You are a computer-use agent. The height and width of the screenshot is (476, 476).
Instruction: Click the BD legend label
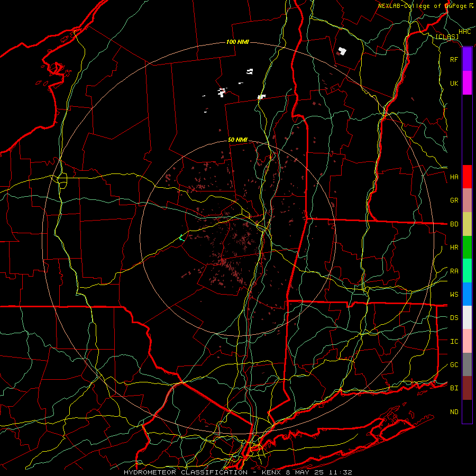454,224
